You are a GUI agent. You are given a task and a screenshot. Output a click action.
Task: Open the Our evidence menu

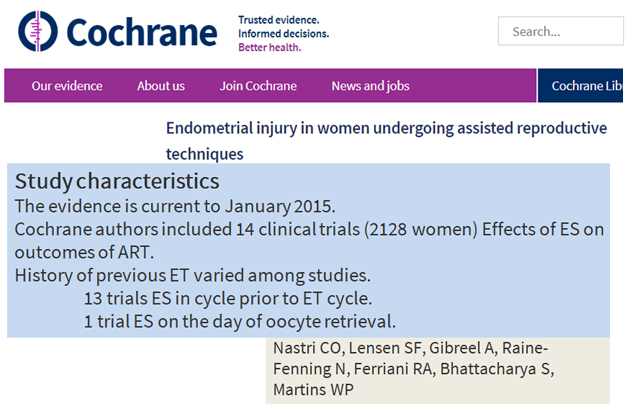click(x=67, y=86)
